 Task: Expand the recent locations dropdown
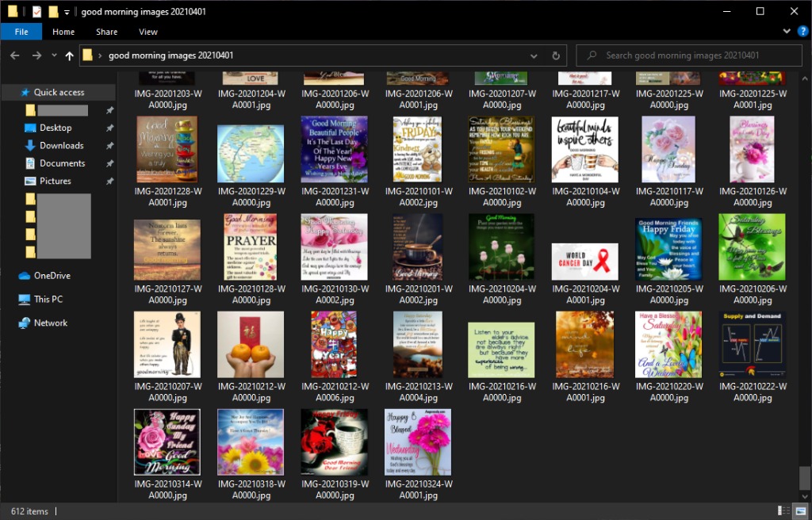[x=54, y=55]
